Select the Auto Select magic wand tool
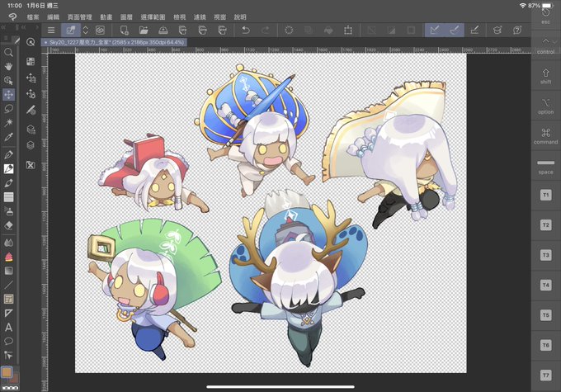Screen dimensions: 561x392 pyautogui.click(x=8, y=123)
